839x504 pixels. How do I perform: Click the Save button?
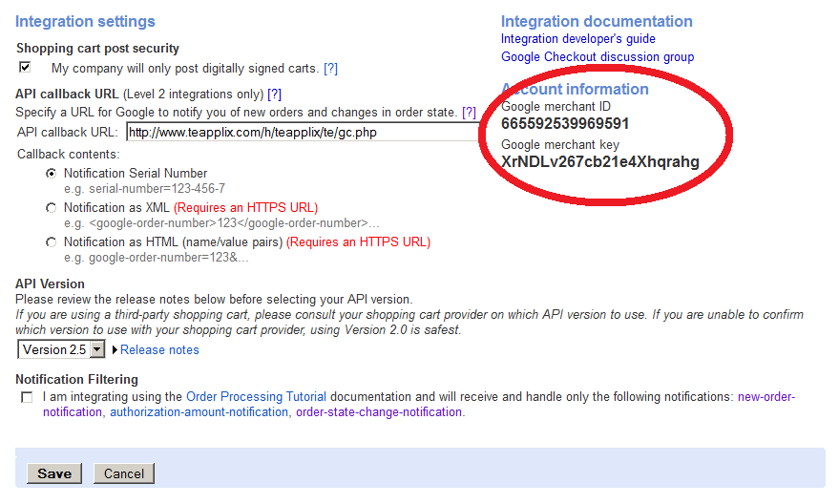(54, 473)
